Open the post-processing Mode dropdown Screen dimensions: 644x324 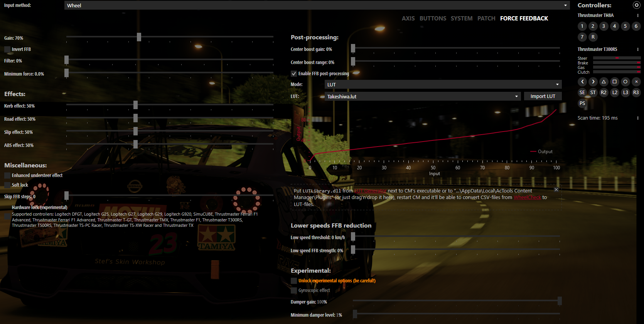point(443,84)
